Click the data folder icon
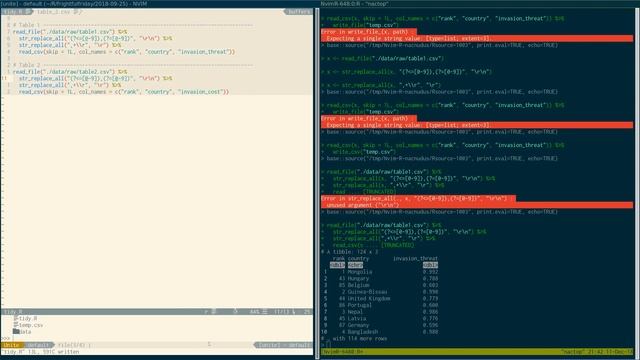 click(16, 331)
